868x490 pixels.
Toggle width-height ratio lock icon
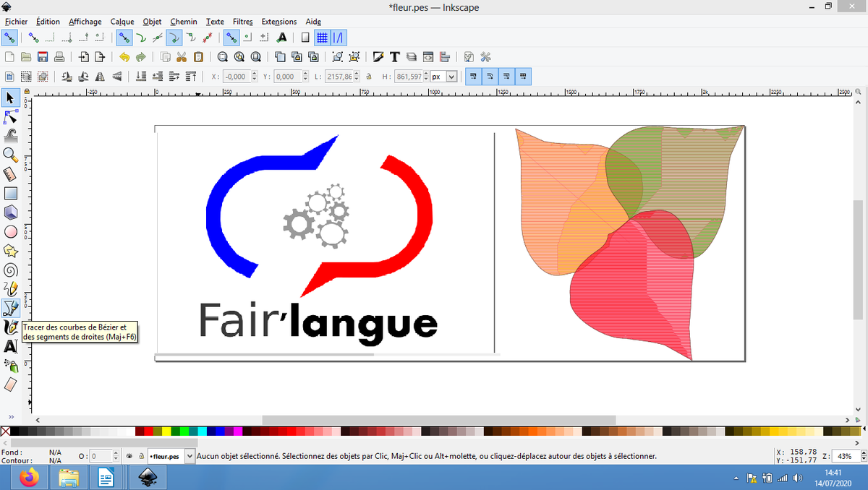tap(369, 77)
